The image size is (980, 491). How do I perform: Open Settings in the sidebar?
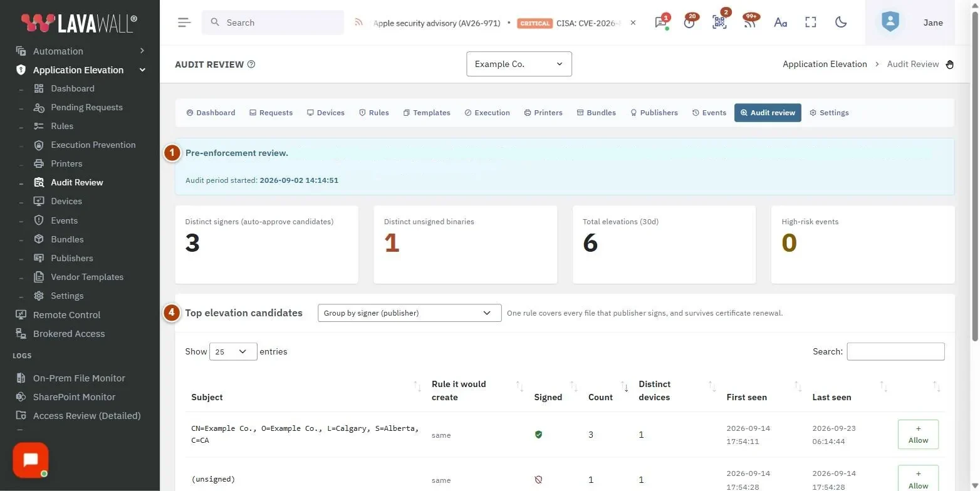pyautogui.click(x=67, y=296)
